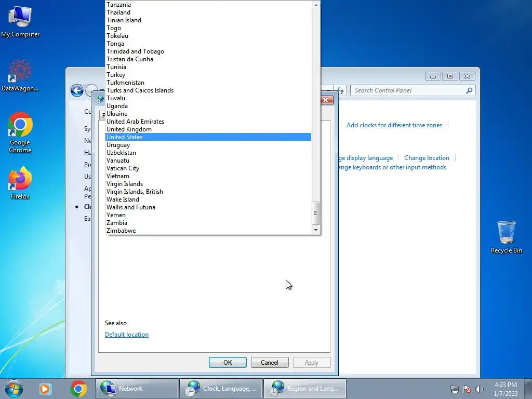
Task: Switch to Region and Language taskbar button
Action: (x=305, y=389)
